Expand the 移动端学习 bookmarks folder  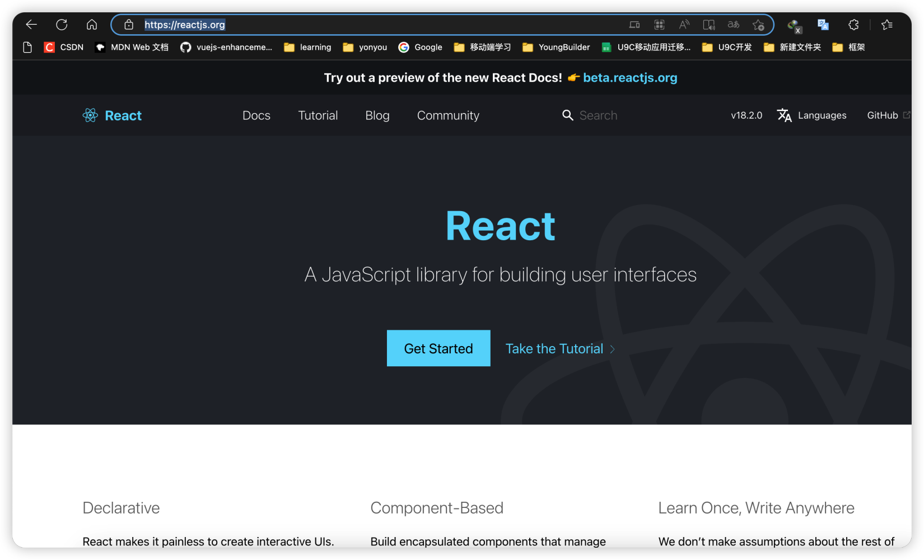tap(482, 47)
